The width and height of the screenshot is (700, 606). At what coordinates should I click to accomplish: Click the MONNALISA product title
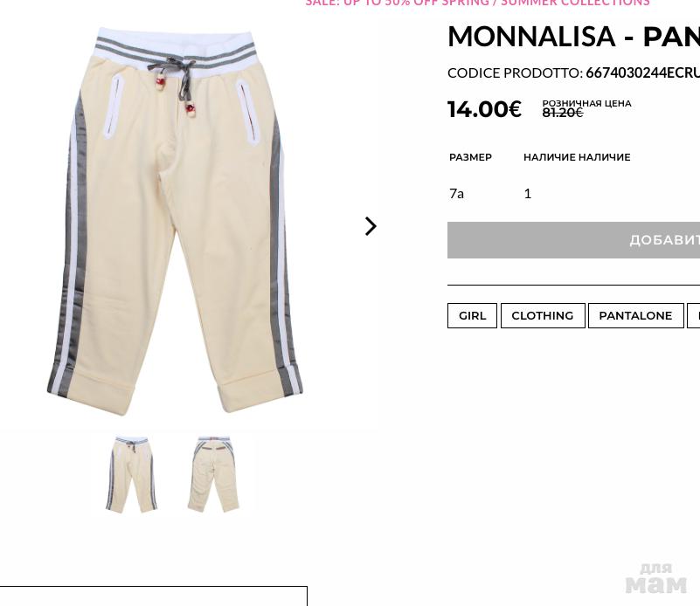573,36
